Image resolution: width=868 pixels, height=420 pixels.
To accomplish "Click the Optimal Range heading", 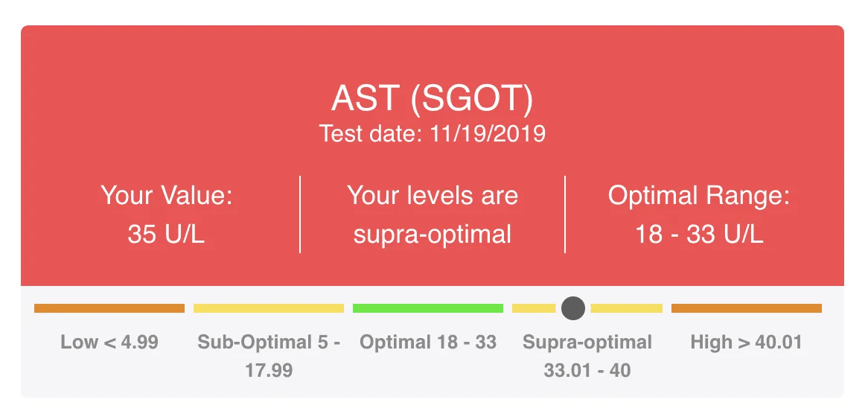I will 698,196.
